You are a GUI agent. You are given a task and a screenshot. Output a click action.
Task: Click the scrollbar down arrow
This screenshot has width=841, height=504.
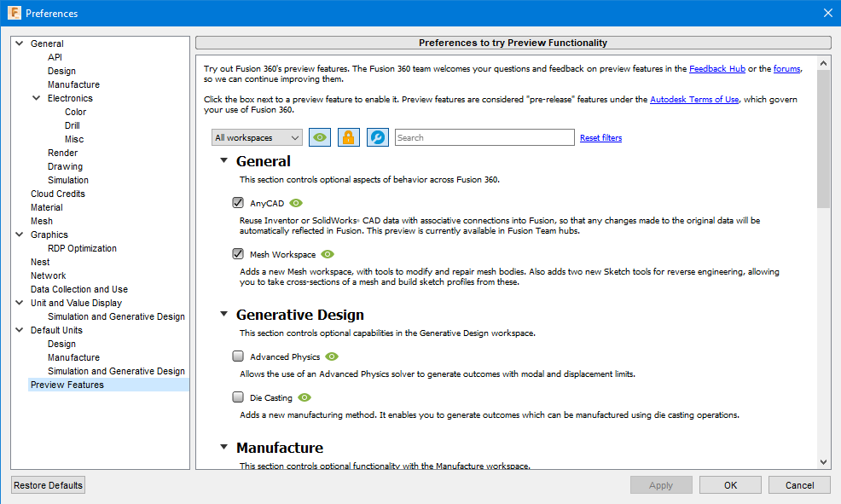(823, 461)
